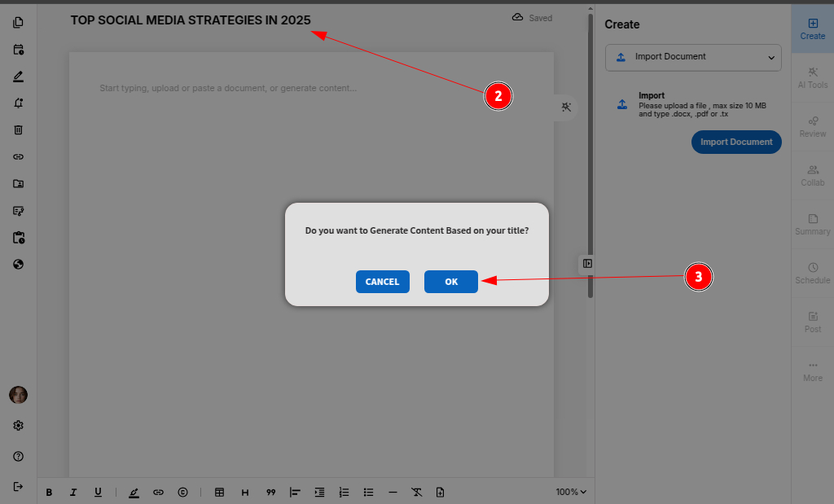Toggle bold formatting in bottom toolbar
Image resolution: width=834 pixels, height=504 pixels.
point(49,492)
